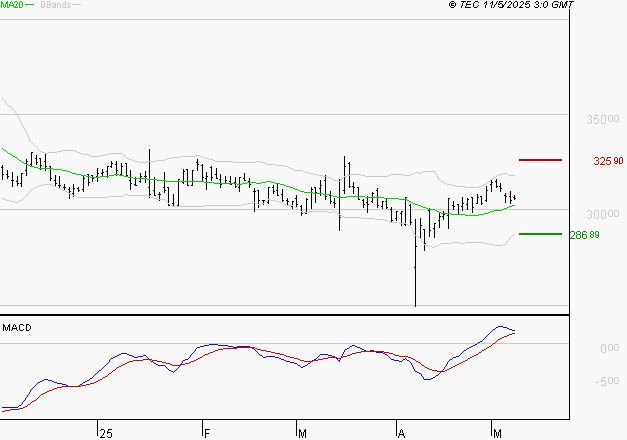Click the 325.90 resistance price label

(x=607, y=161)
